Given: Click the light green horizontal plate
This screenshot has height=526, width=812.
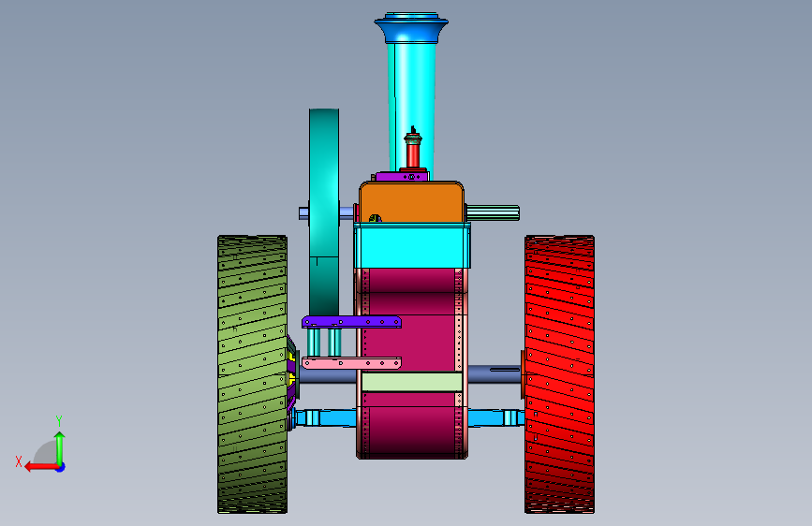Looking at the screenshot, I should tap(412, 382).
